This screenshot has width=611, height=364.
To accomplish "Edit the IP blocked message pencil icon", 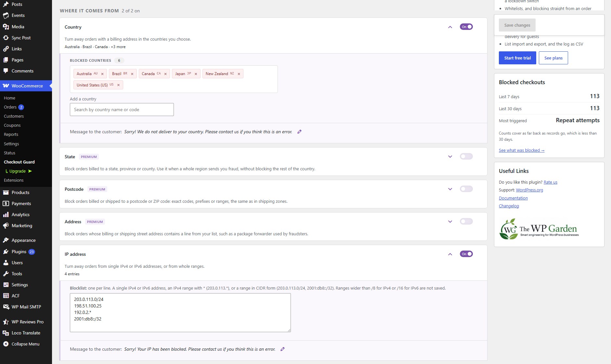I will coord(283,349).
